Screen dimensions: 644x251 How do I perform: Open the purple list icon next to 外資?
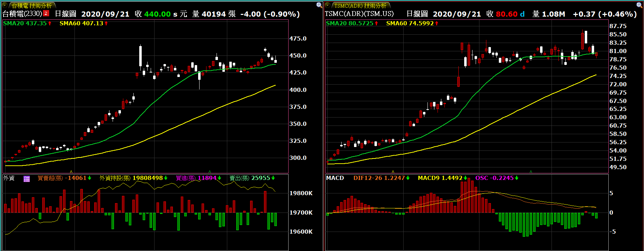tap(27, 179)
